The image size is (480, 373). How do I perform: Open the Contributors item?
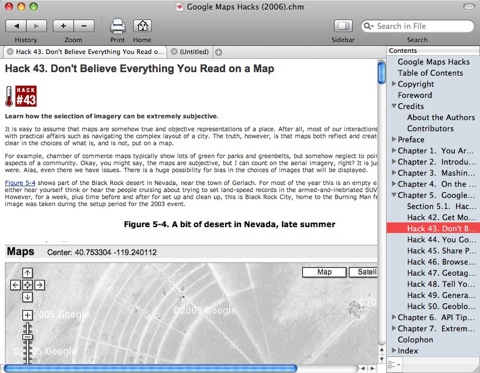click(430, 128)
